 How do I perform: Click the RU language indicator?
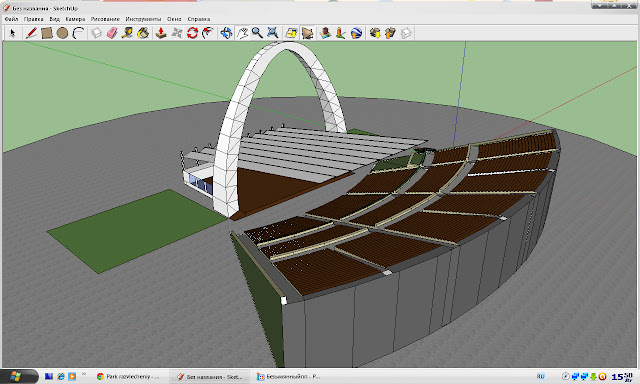click(x=540, y=377)
